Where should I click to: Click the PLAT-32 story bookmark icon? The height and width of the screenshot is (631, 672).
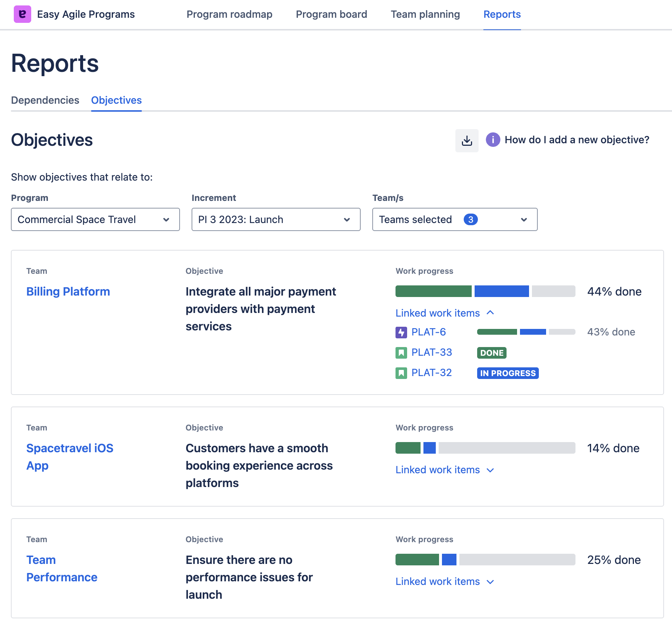point(401,373)
